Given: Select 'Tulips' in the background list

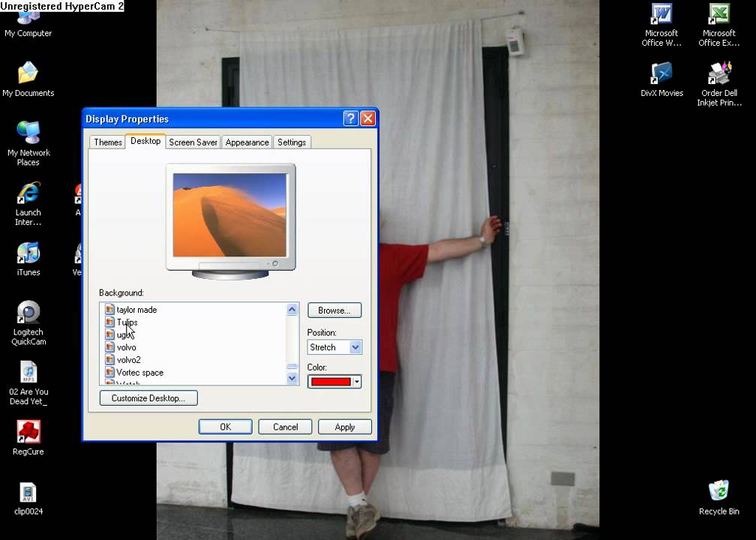Looking at the screenshot, I should click(x=127, y=322).
